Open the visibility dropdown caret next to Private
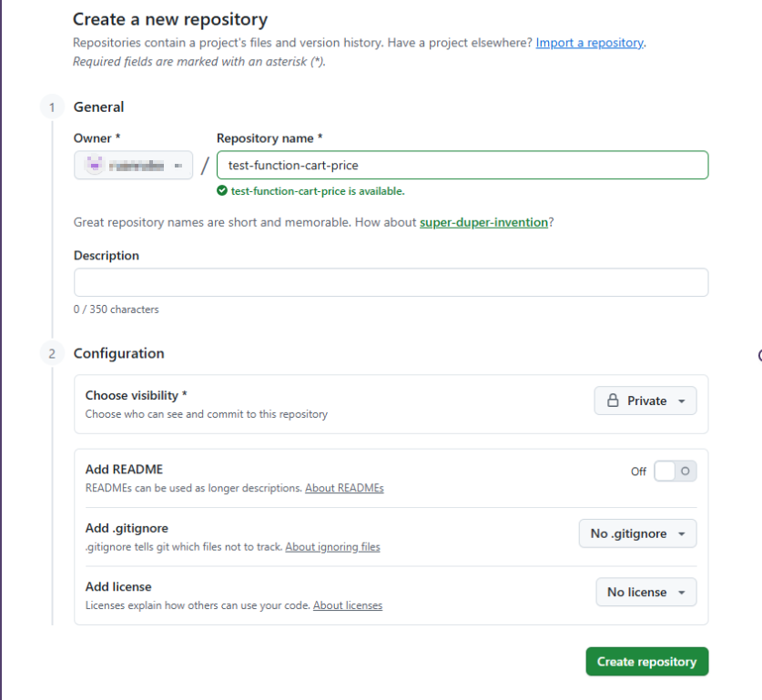 [681, 401]
